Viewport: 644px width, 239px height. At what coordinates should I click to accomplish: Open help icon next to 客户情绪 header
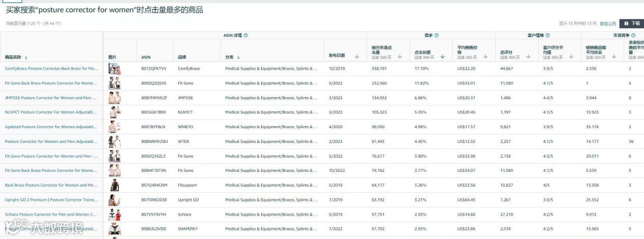548,36
